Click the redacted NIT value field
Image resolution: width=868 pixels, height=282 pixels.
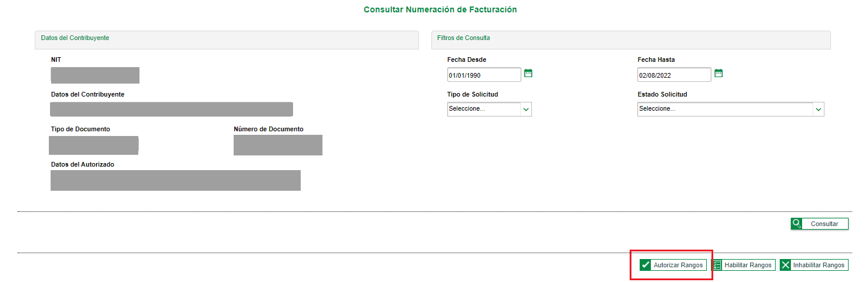click(95, 75)
